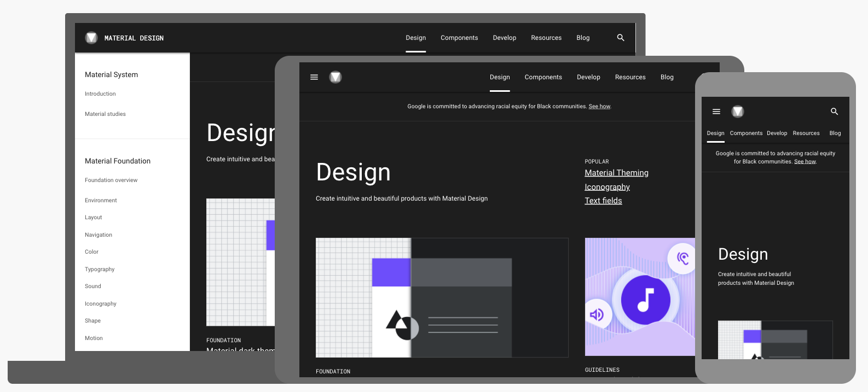Viewport: 868px width, 392px height.
Task: Follow the See how link on the tablet banner
Action: pyautogui.click(x=599, y=107)
